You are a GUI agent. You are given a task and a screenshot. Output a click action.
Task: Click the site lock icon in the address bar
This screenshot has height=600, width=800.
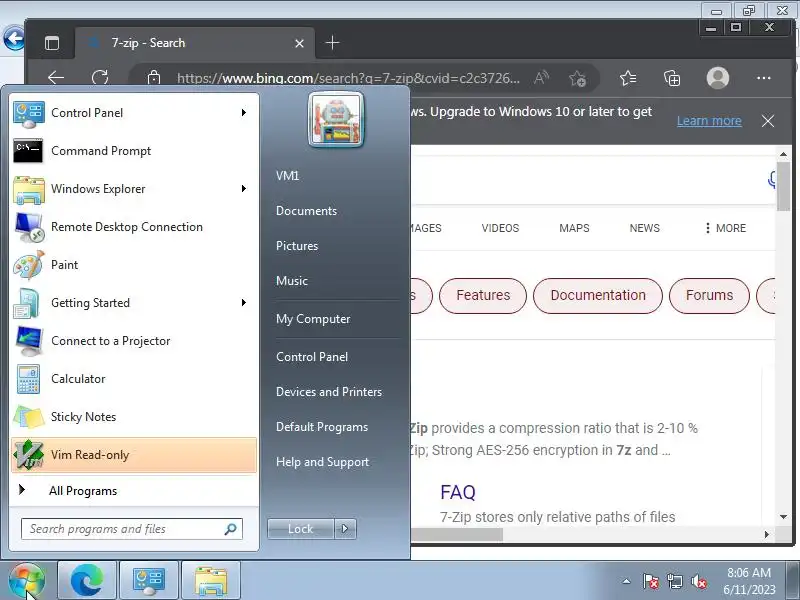[x=154, y=78]
